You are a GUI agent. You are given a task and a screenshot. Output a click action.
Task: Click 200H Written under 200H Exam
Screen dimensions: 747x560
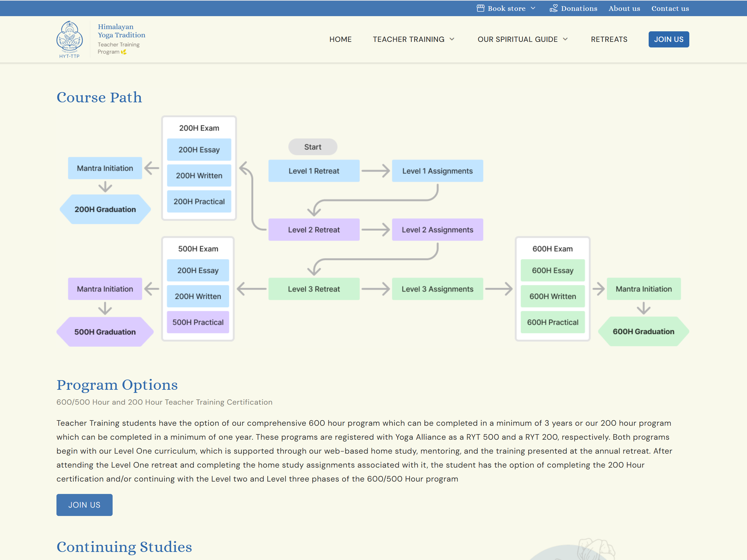[x=199, y=176]
